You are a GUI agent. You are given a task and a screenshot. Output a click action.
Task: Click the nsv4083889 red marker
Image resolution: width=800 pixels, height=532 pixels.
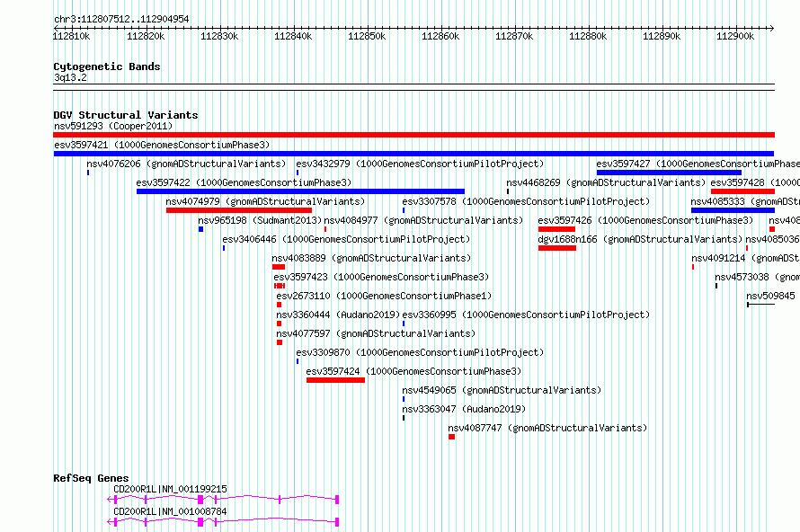(x=279, y=267)
